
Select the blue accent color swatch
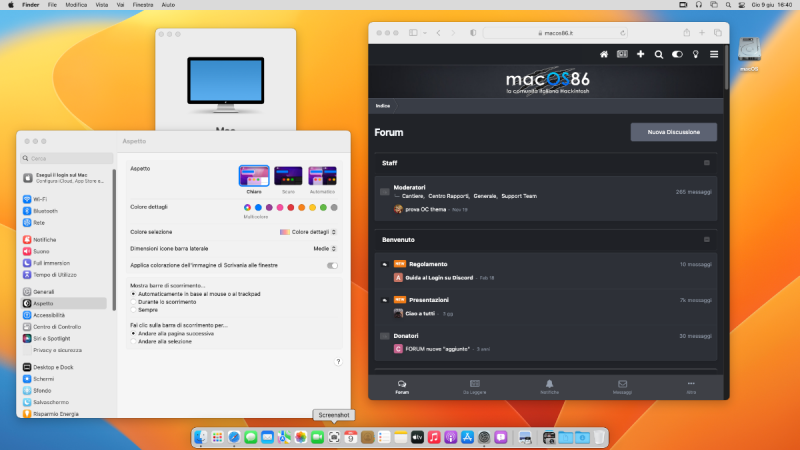coord(258,208)
